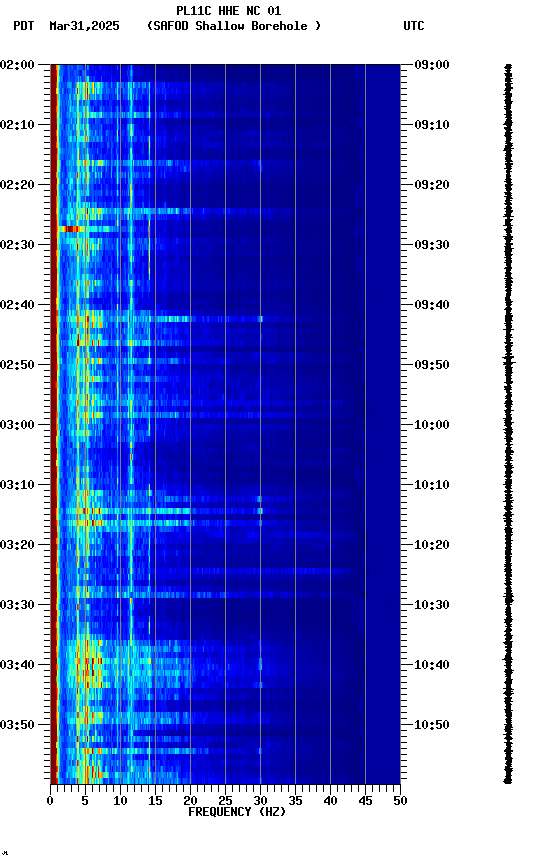Click the 02:40 PDT time label
552x864 pixels.
point(17,305)
